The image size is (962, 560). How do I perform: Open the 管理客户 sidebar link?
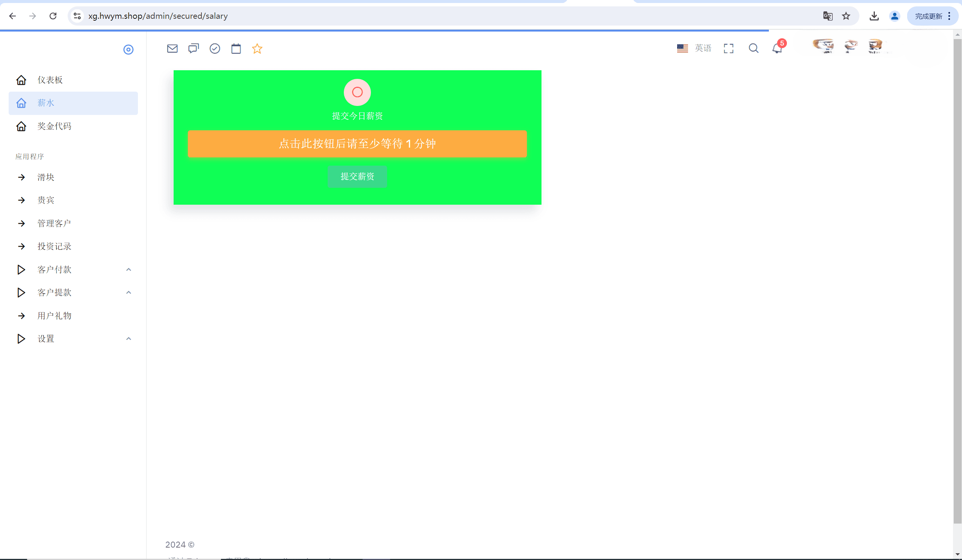tap(54, 223)
